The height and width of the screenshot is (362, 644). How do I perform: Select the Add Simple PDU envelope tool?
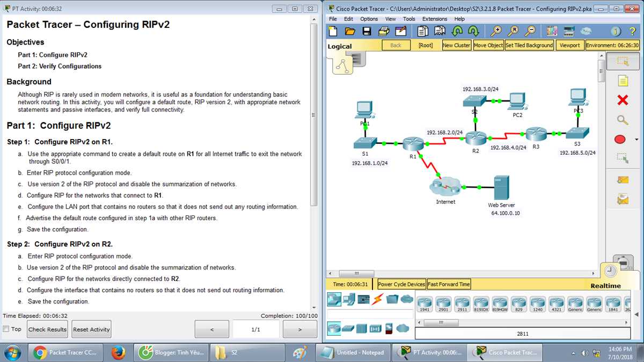coord(623,179)
